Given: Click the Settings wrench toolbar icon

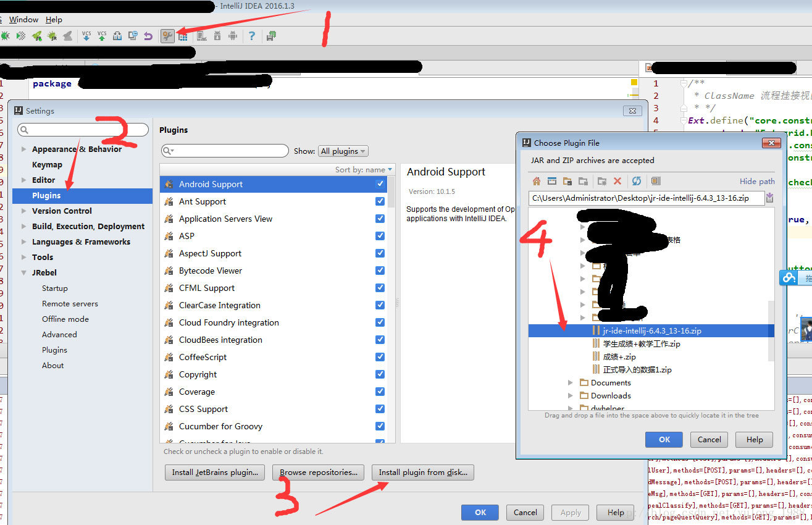Looking at the screenshot, I should [x=167, y=36].
